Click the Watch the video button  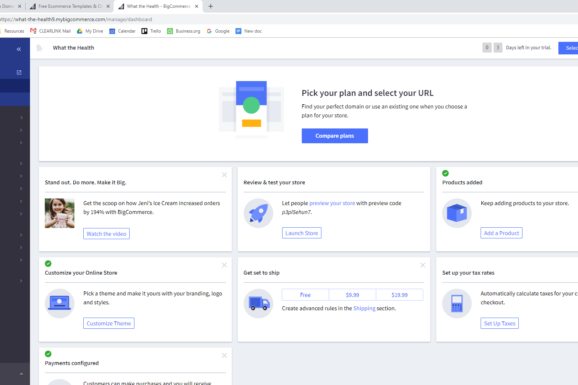[x=106, y=234]
